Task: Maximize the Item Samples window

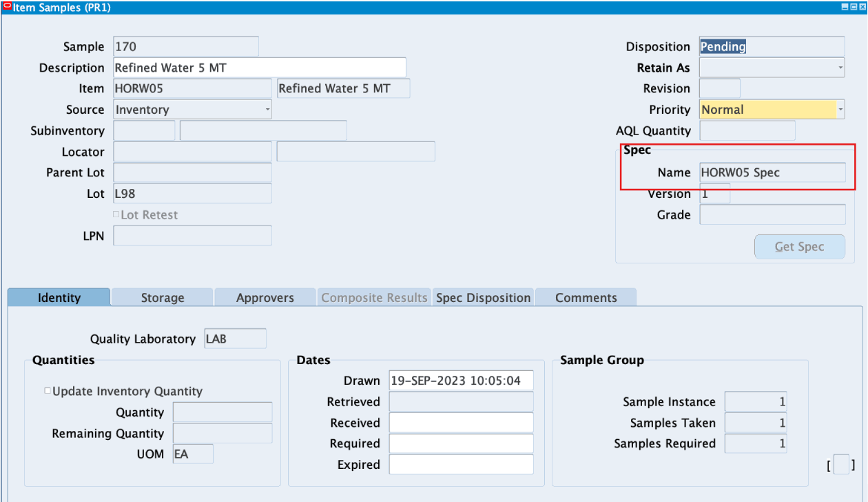Action: (853, 7)
